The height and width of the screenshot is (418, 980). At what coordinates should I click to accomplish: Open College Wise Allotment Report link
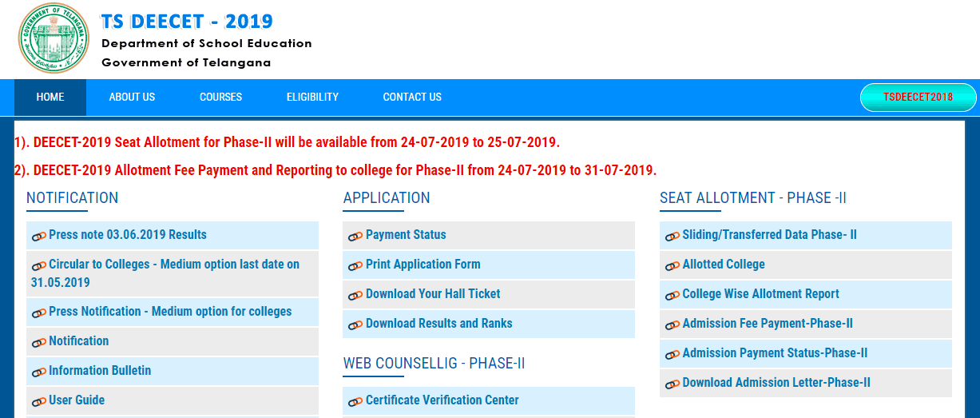[x=760, y=294]
